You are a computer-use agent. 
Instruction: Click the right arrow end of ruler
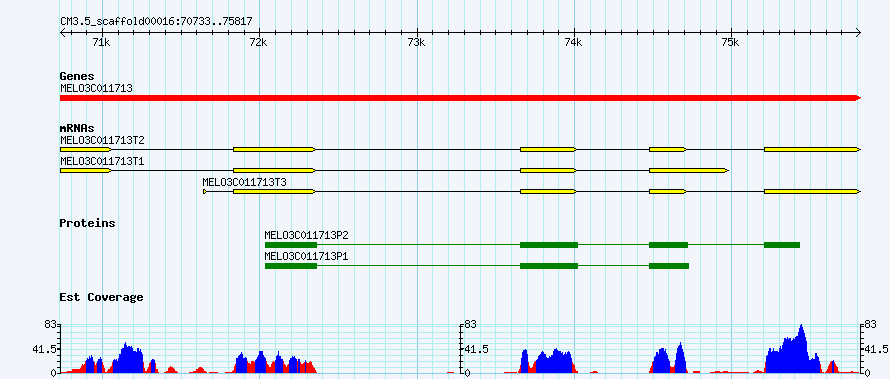tap(858, 33)
